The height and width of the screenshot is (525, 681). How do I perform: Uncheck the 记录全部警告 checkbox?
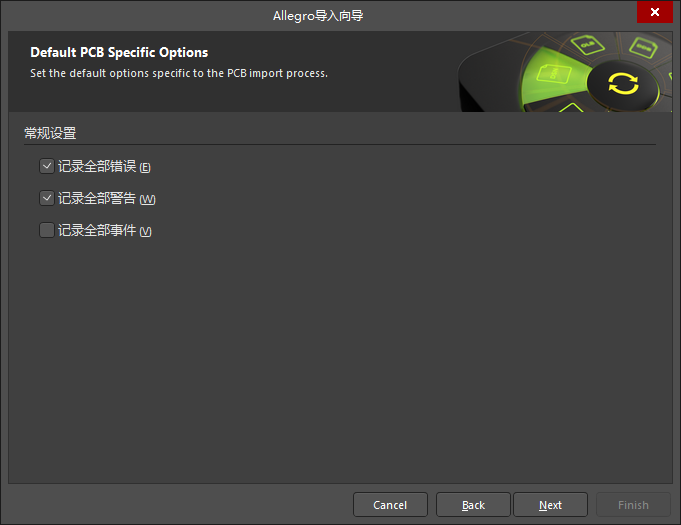pos(47,198)
